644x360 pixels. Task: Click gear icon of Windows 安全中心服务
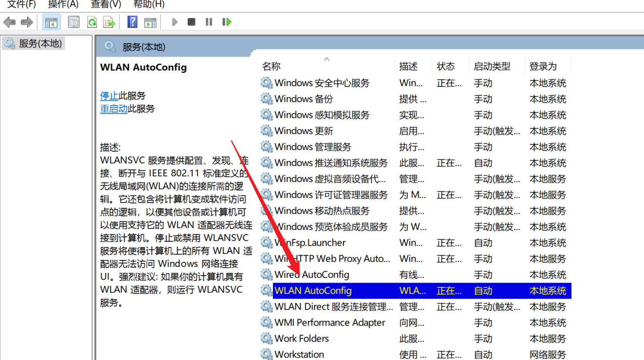pyautogui.click(x=266, y=83)
